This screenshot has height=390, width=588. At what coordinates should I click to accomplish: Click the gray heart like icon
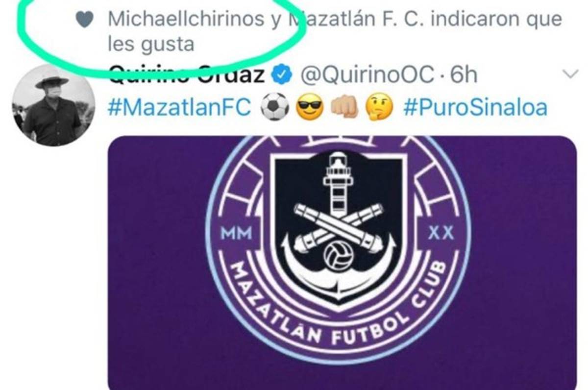(84, 20)
